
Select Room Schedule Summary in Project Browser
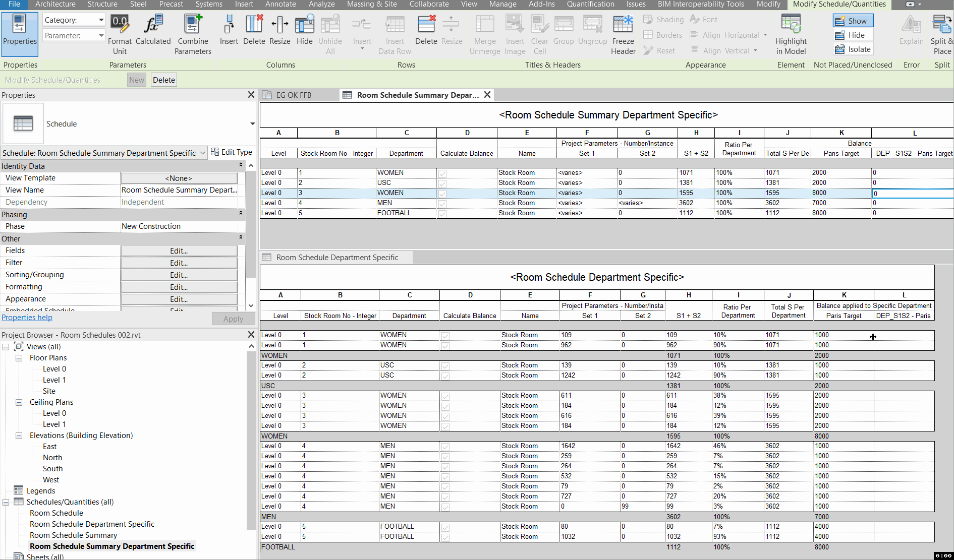pyautogui.click(x=73, y=535)
